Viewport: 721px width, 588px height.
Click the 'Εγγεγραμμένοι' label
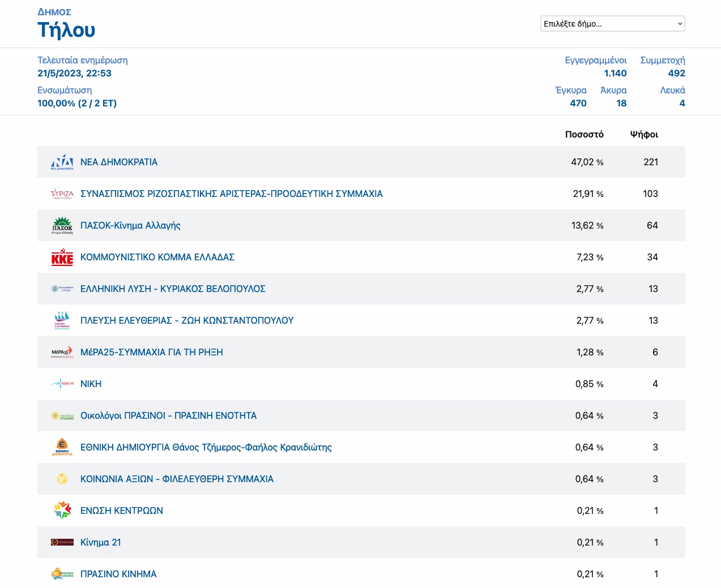[596, 60]
